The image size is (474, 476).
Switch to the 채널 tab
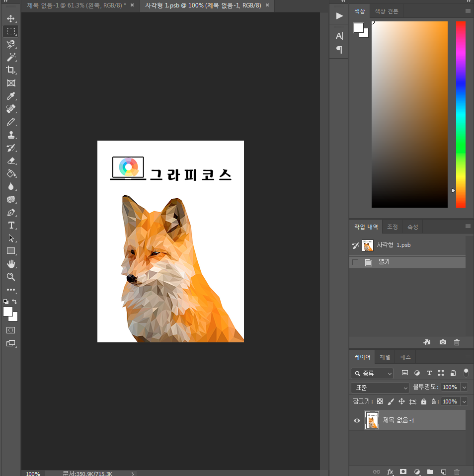click(385, 357)
